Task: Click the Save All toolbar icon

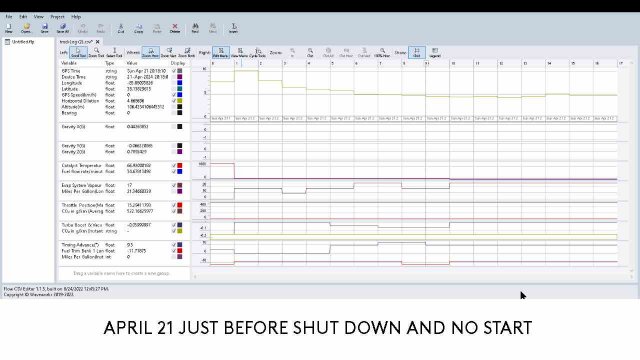Action: (x=62, y=28)
